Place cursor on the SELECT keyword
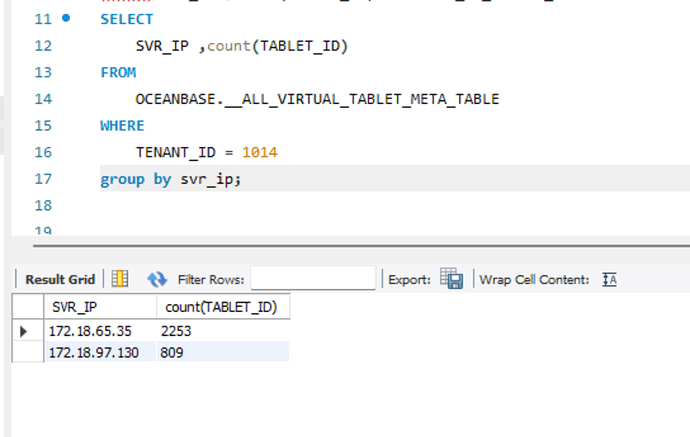This screenshot has height=437, width=690. (x=127, y=20)
